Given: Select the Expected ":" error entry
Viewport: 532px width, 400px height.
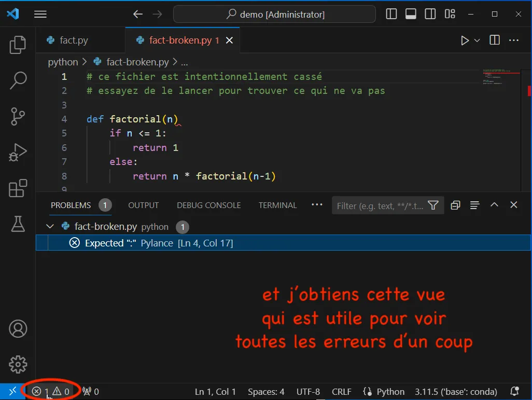Looking at the screenshot, I should (156, 243).
